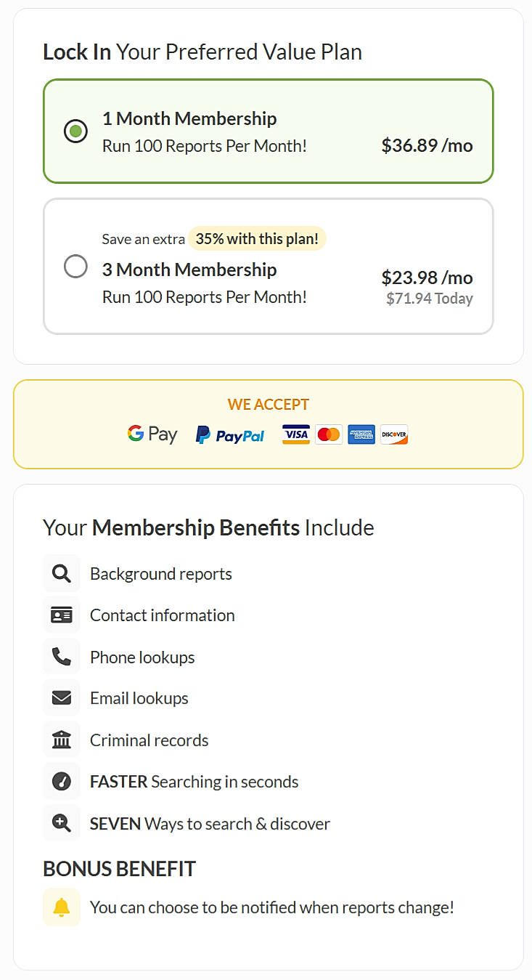Click the yellow bell bonus benefit icon
This screenshot has width=532, height=980.
click(x=62, y=907)
